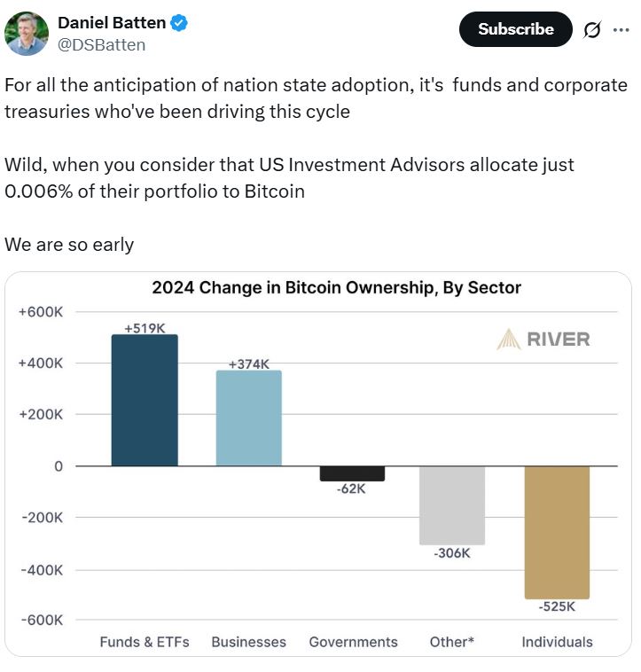Click the River logo in chart
Screen dimensions: 641x672
point(543,339)
